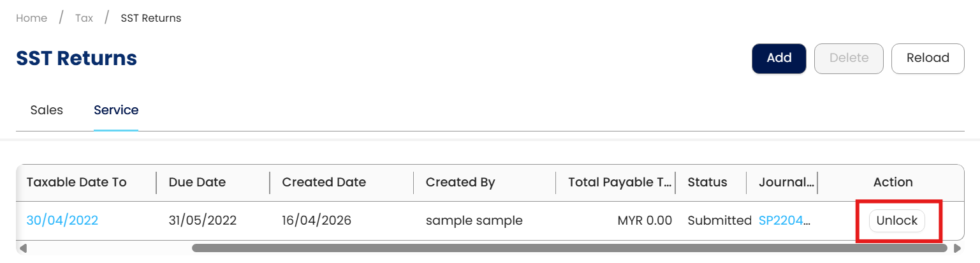Sort by Taxable Date To column
Screen dimensions: 980x263
(77, 182)
